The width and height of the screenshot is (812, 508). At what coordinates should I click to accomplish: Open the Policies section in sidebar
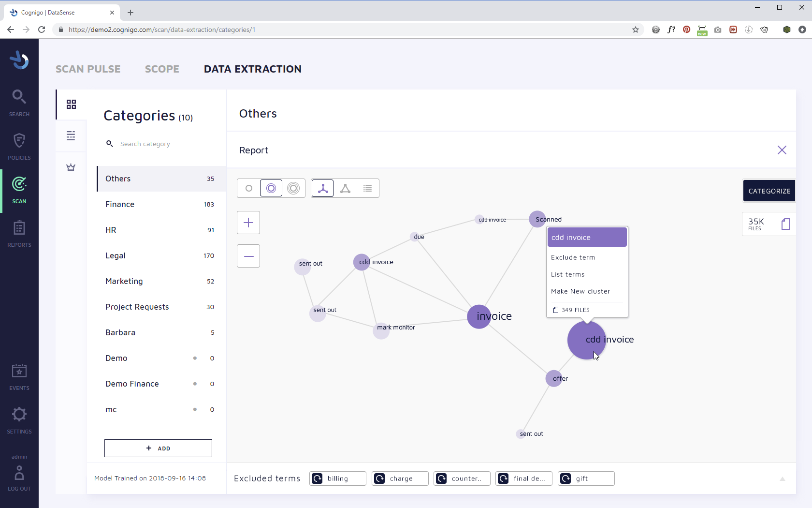[19, 146]
